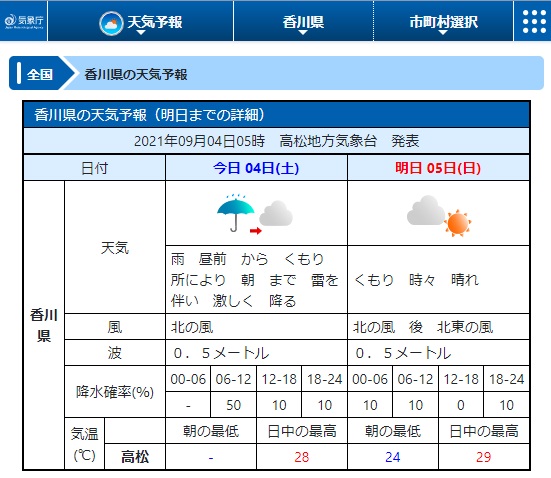Click the 香川県の天気予報 breadcrumb title
Image resolution: width=551 pixels, height=478 pixels.
(136, 75)
